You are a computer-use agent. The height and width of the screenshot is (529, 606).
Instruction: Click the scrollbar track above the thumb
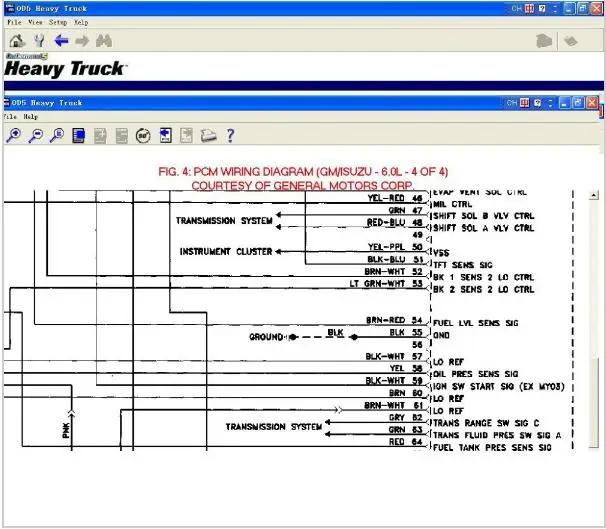[x=594, y=278]
